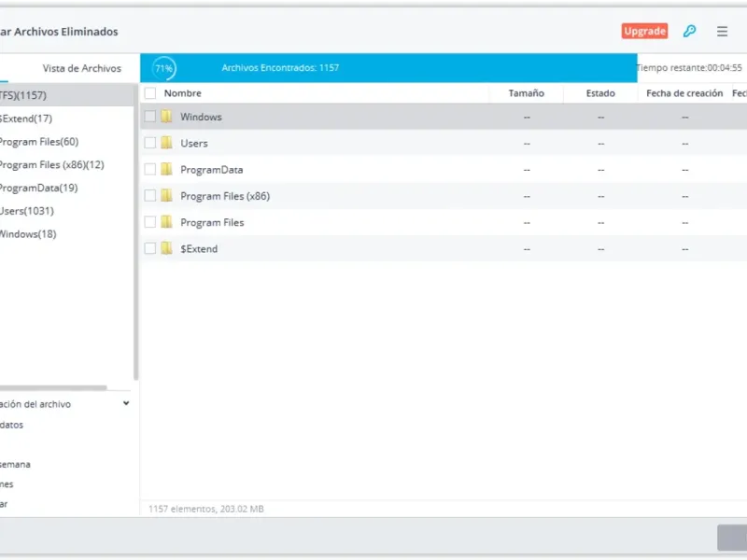The width and height of the screenshot is (747, 560).
Task: Check the select-all box beside Nombre
Action: [150, 92]
